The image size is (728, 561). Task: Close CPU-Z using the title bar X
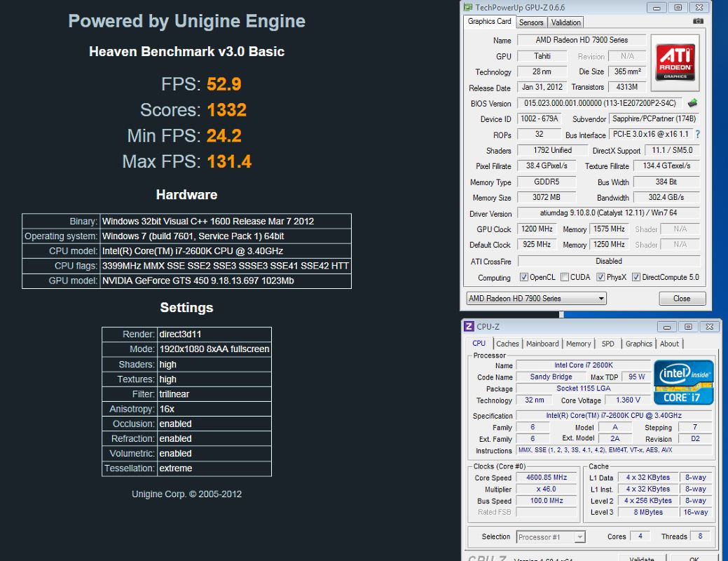pyautogui.click(x=709, y=327)
